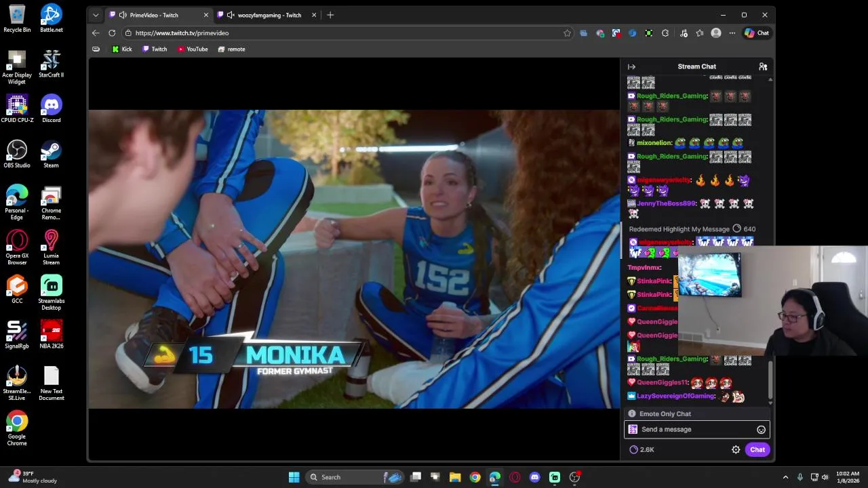The width and height of the screenshot is (868, 488).
Task: Open Edge browser extensions puzzle icon
Action: click(665, 33)
